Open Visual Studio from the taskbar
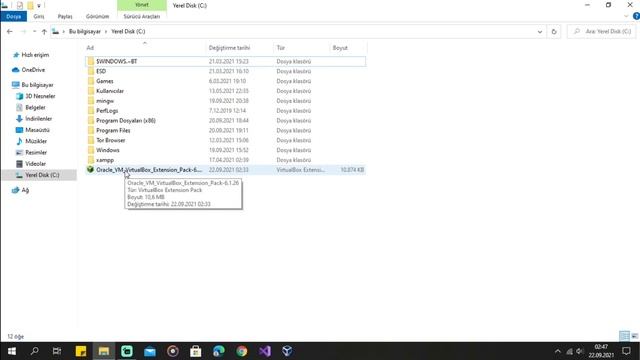This screenshot has width=640, height=360. pos(264,351)
